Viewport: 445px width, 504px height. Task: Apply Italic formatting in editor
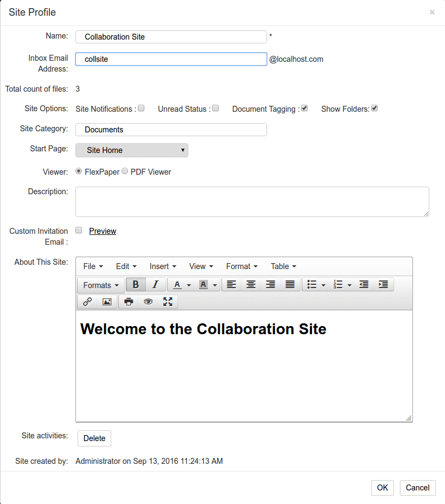tap(155, 284)
